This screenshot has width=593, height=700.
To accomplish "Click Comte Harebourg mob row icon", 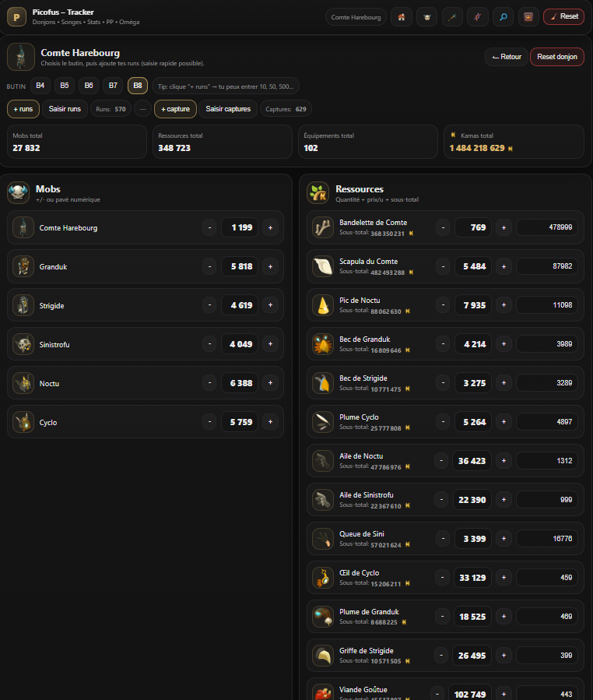I will pos(23,227).
